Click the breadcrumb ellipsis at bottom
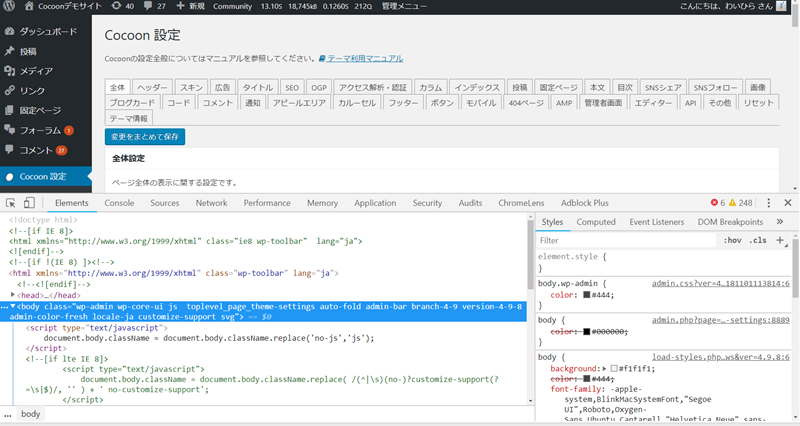The width and height of the screenshot is (800, 426). pos(8,415)
